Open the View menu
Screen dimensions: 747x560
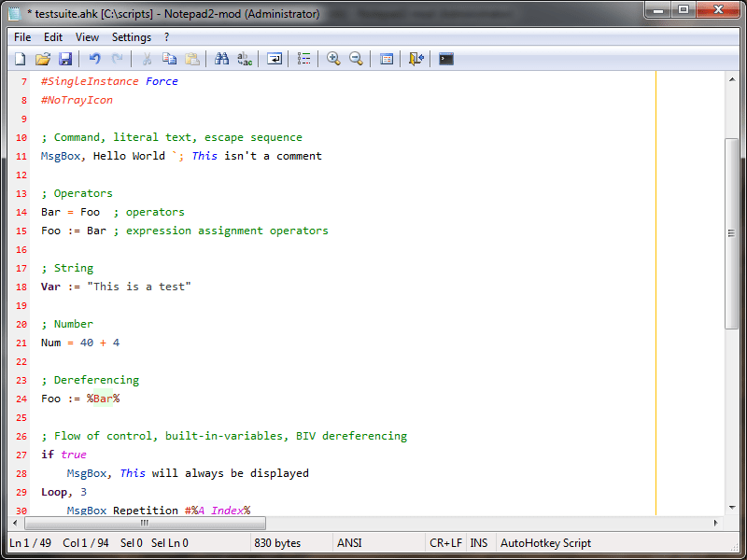(x=87, y=37)
